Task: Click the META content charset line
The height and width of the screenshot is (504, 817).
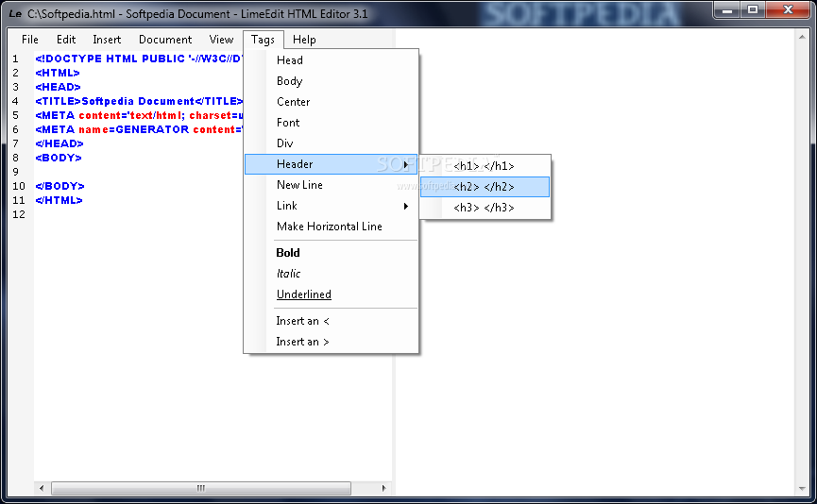Action: coord(139,115)
